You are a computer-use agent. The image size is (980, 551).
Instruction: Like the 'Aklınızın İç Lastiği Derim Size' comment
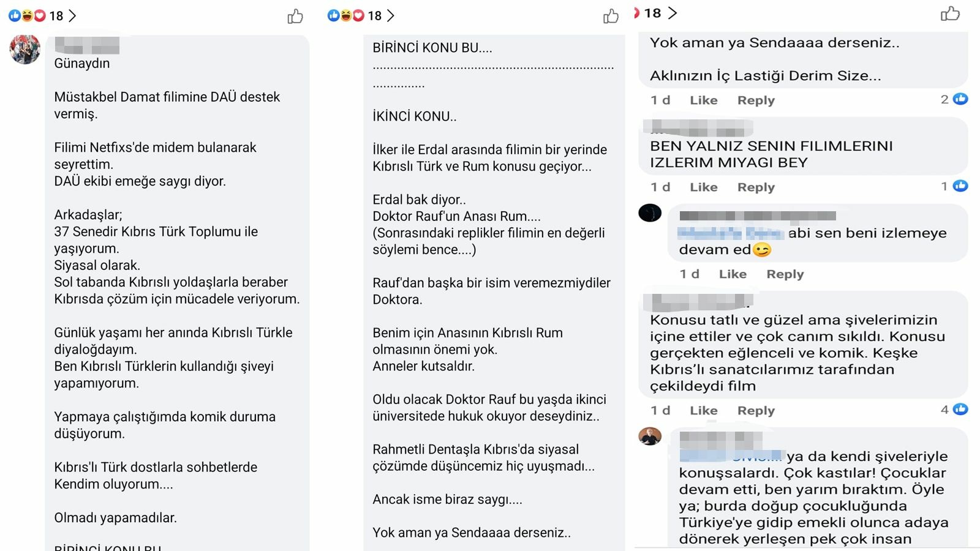703,100
